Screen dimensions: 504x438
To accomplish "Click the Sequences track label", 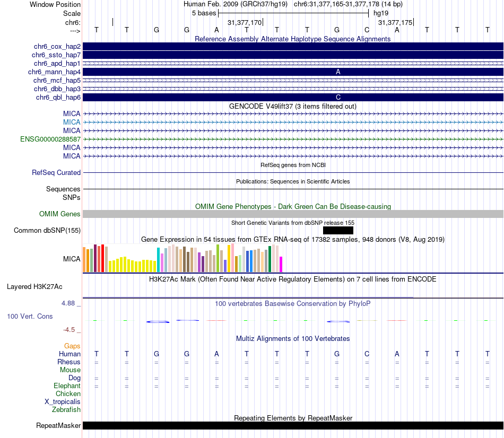I will [x=63, y=189].
